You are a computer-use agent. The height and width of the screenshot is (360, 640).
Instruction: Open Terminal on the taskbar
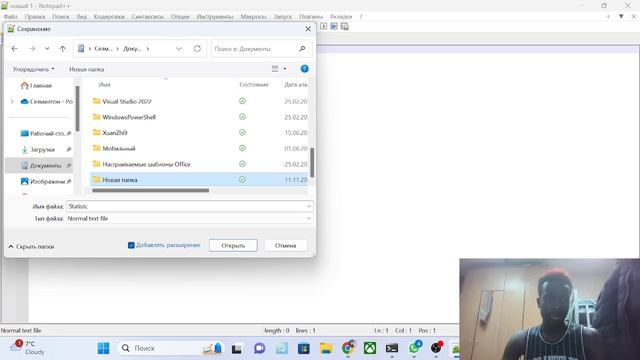[392, 348]
